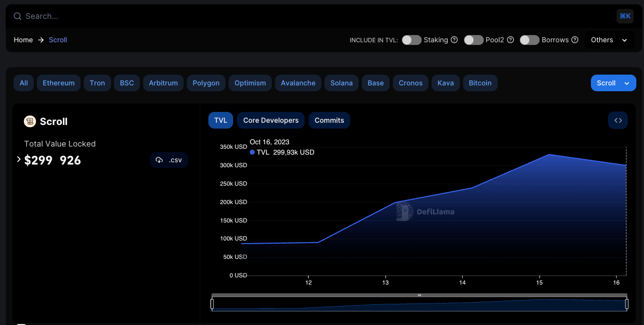This screenshot has height=325, width=644.
Task: Click the Scroll breadcrumb link
Action: tap(58, 40)
